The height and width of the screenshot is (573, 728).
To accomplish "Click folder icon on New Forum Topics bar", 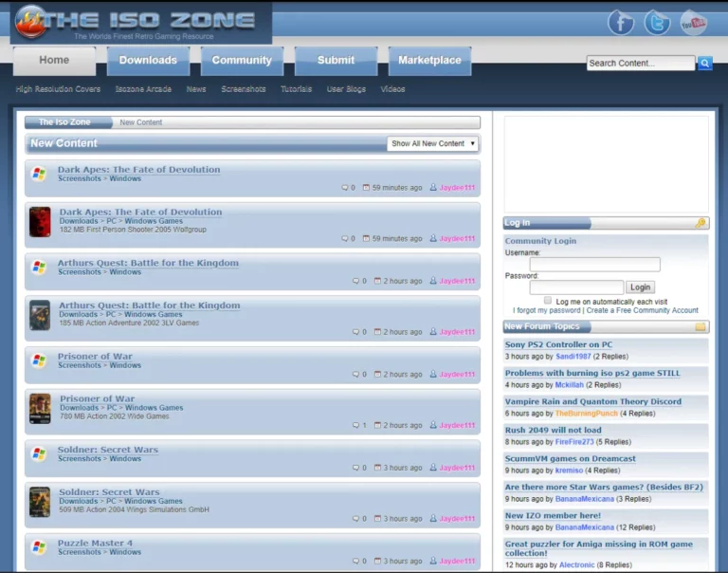I will click(x=701, y=326).
